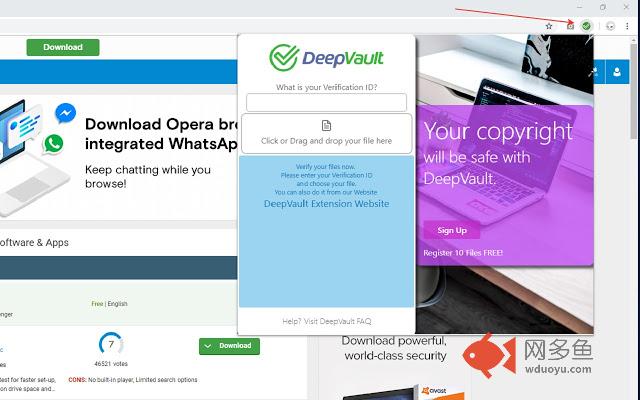The image size is (640, 400).
Task: Click the document upload icon
Action: 326,126
